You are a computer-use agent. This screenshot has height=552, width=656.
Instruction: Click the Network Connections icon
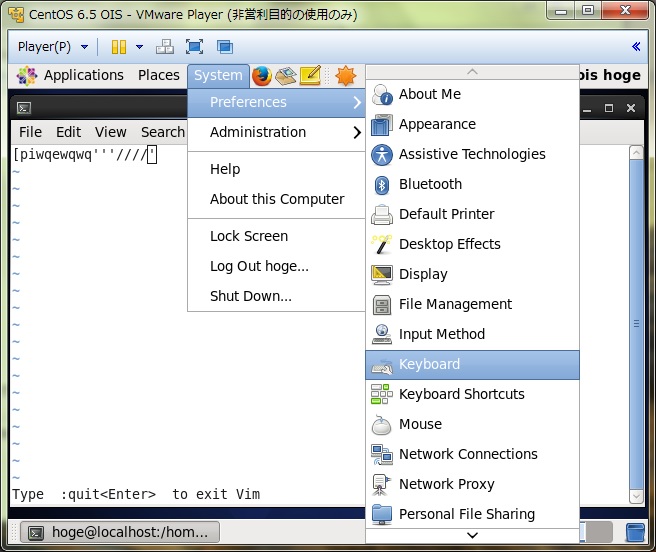click(x=382, y=454)
